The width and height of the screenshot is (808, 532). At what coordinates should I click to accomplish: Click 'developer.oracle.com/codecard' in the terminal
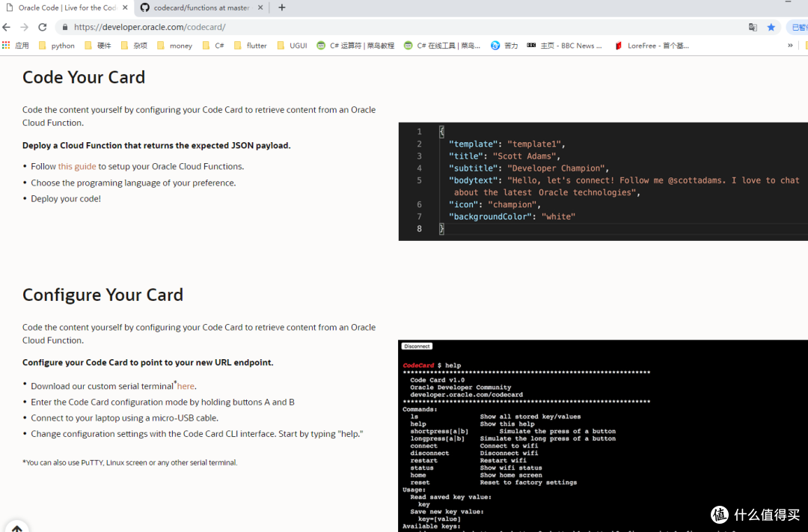tap(466, 395)
